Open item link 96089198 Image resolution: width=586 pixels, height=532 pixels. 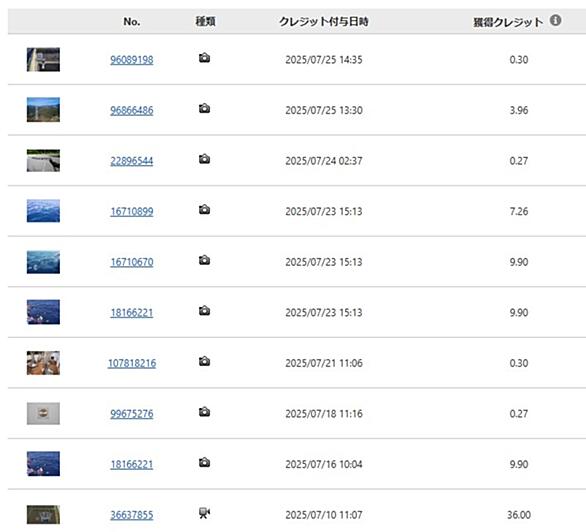(x=132, y=60)
